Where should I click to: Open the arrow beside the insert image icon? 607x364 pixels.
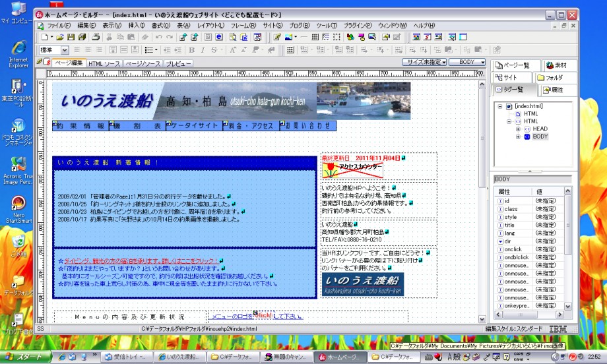(x=296, y=37)
